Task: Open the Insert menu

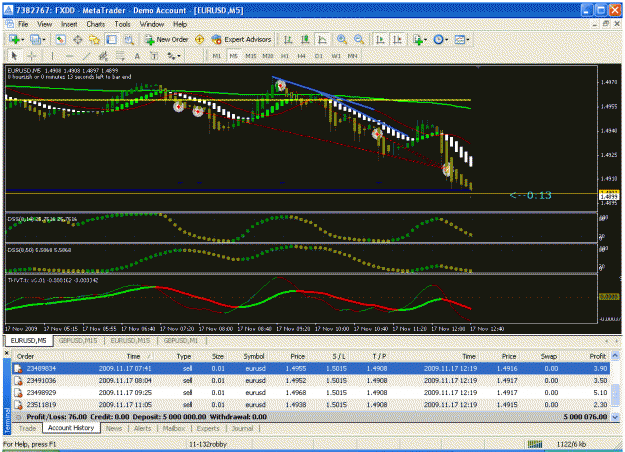Action: [69, 24]
